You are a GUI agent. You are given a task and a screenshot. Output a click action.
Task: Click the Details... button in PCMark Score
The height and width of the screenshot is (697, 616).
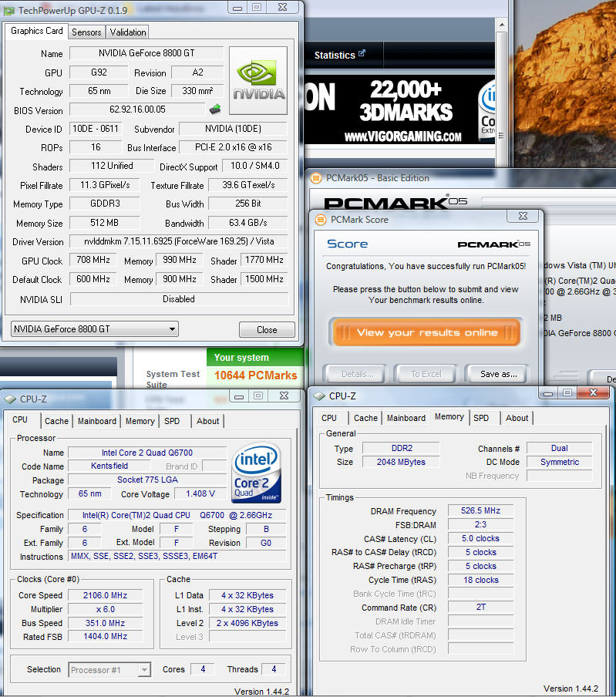(x=357, y=374)
